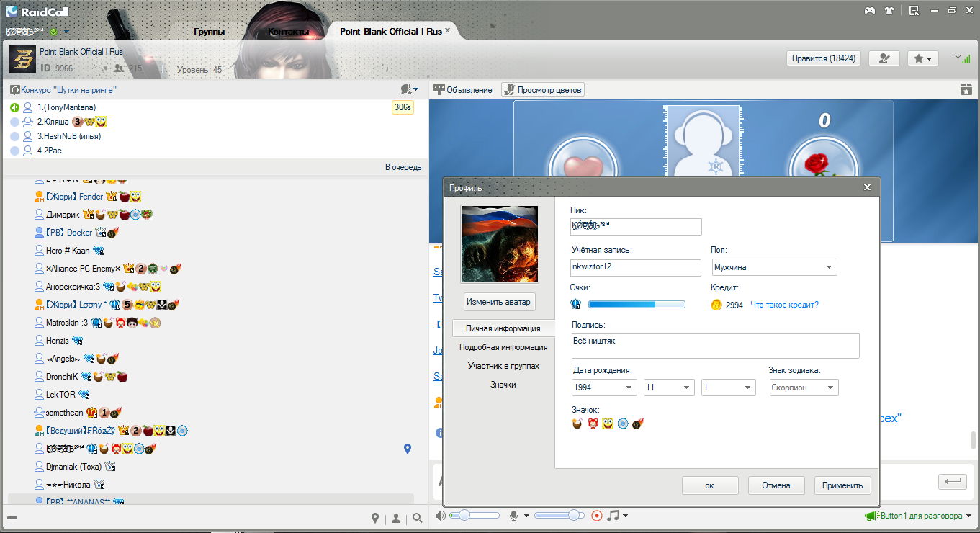The height and width of the screenshot is (533, 980).
Task: Click the megaphone icon next to Button1
Action: tap(871, 516)
